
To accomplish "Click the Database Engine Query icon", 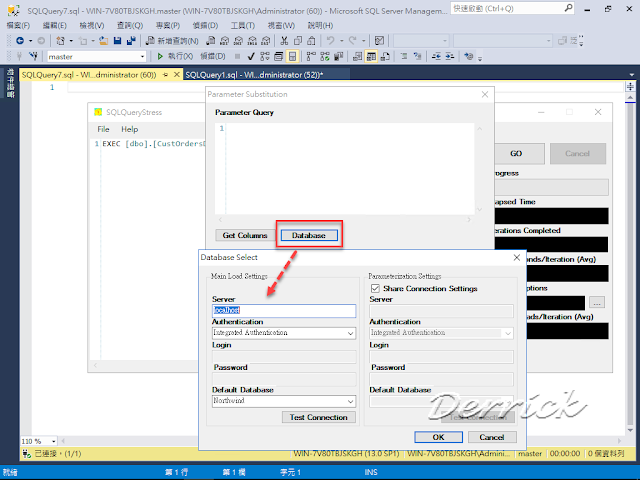I will click(211, 40).
